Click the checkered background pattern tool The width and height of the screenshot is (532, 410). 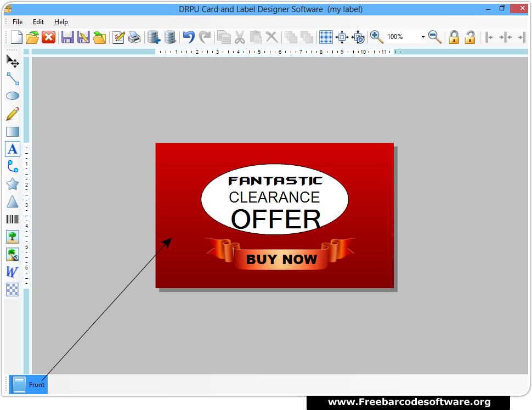coord(13,289)
